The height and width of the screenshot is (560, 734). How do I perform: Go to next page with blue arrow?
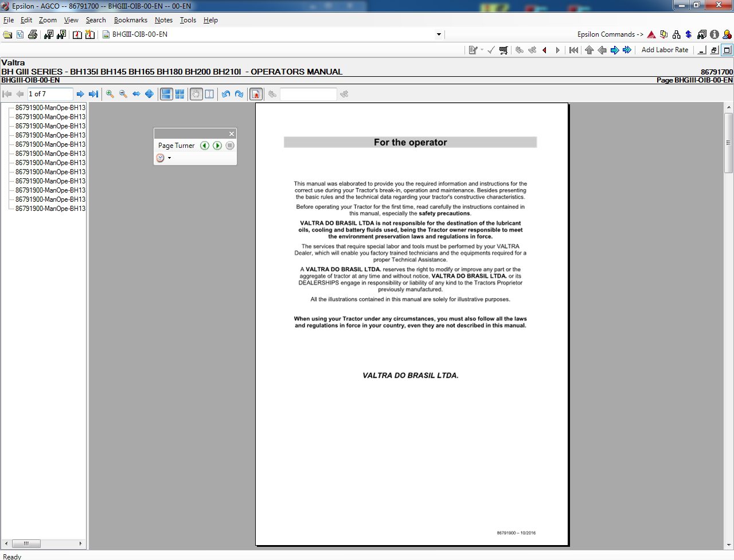80,94
